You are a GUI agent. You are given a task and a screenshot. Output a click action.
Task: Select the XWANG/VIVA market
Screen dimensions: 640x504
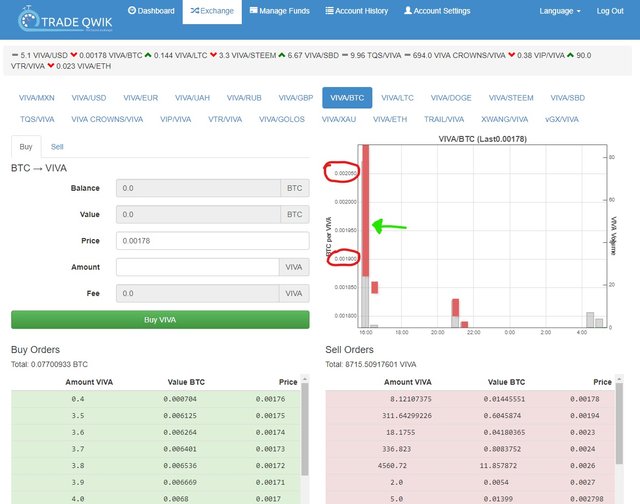pyautogui.click(x=504, y=119)
